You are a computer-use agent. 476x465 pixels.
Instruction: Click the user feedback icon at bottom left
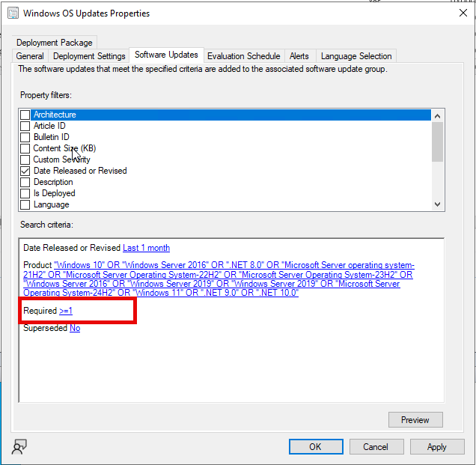[19, 447]
